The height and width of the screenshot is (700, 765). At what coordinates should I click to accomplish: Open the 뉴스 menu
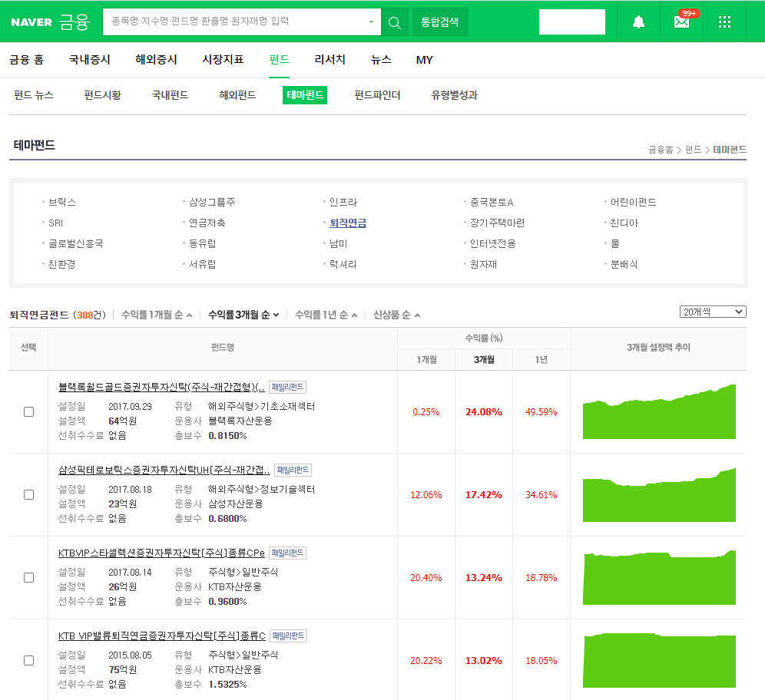[x=381, y=59]
